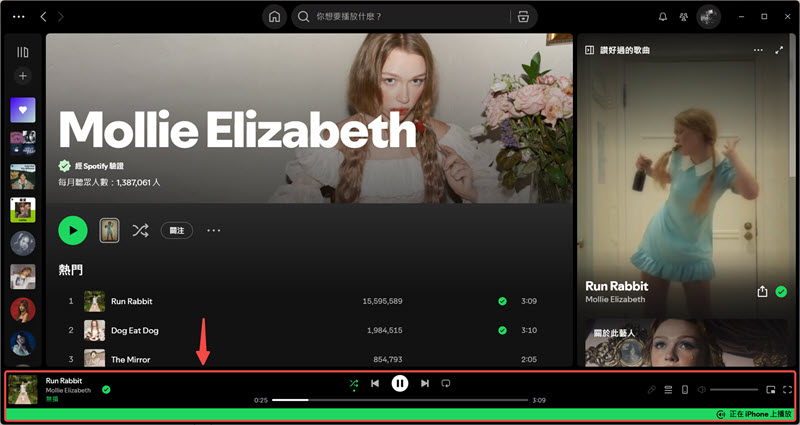Skip to the next track

[424, 383]
